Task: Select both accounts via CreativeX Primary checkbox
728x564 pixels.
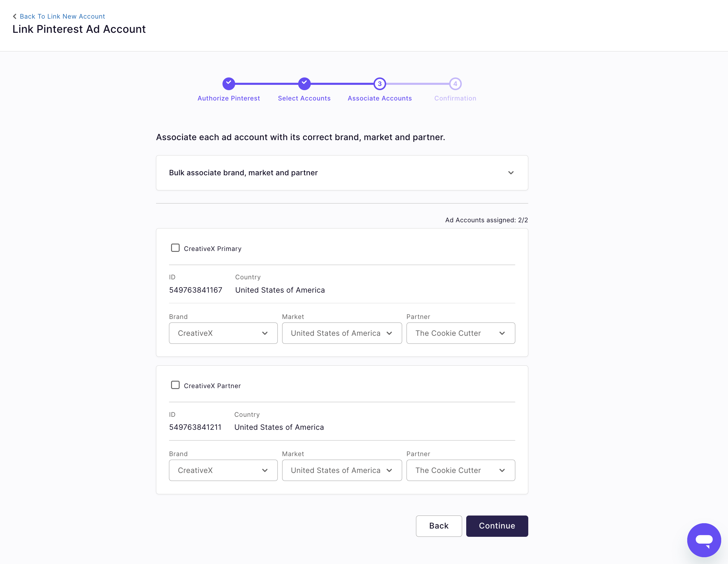Action: point(175,247)
